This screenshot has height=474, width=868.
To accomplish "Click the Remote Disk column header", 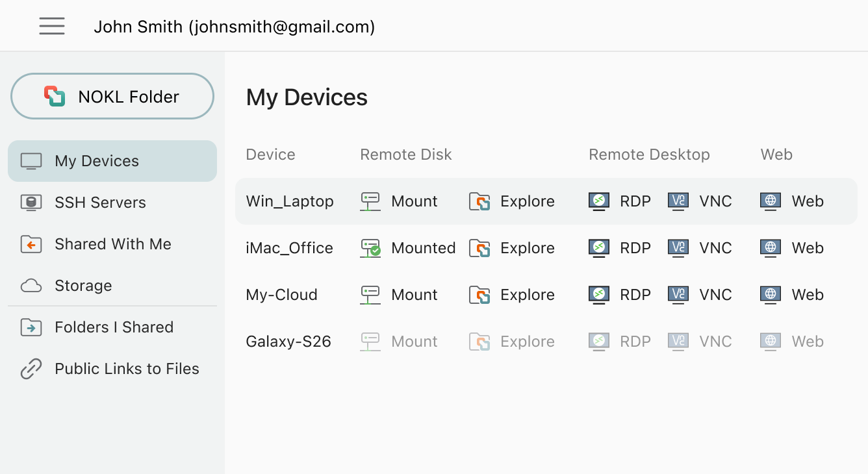I will 406,155.
